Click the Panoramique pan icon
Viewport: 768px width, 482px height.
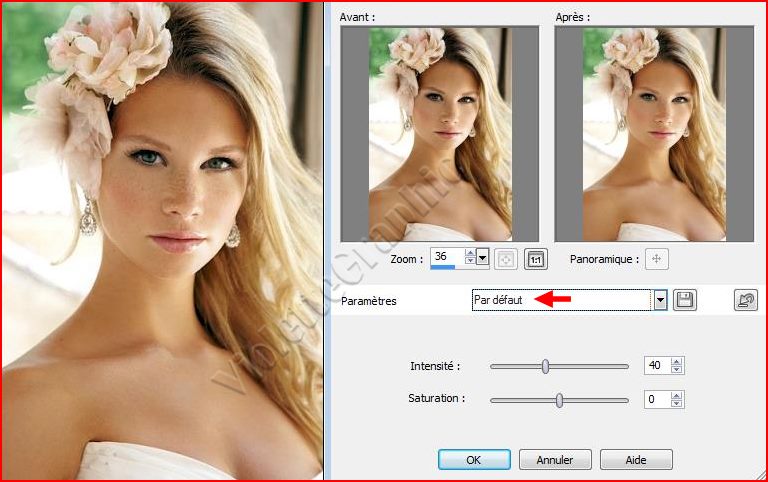pos(657,259)
